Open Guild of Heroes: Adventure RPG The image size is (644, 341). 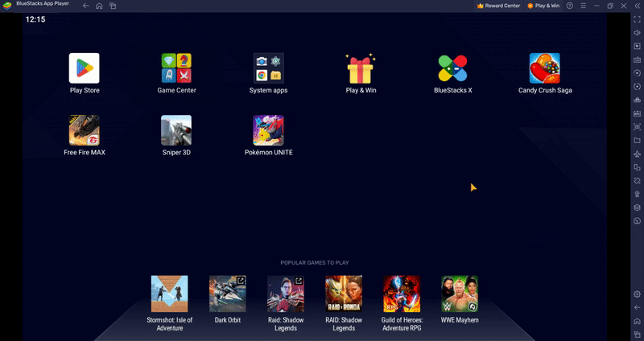402,294
